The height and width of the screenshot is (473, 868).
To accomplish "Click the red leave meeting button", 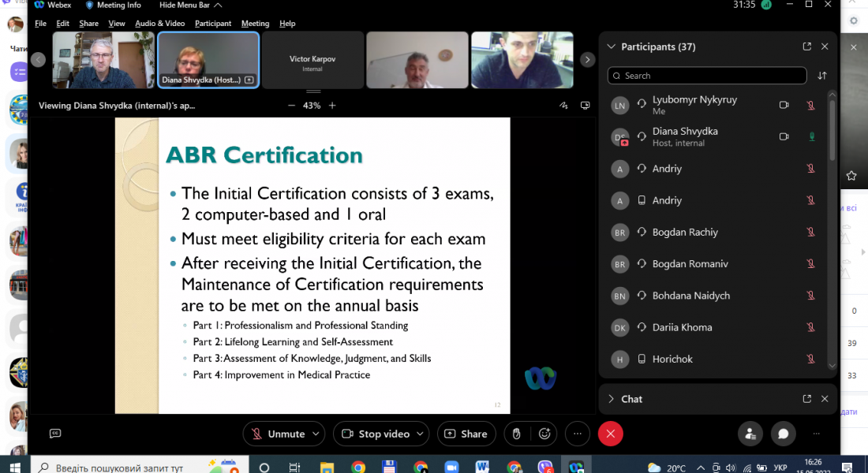I will point(610,434).
